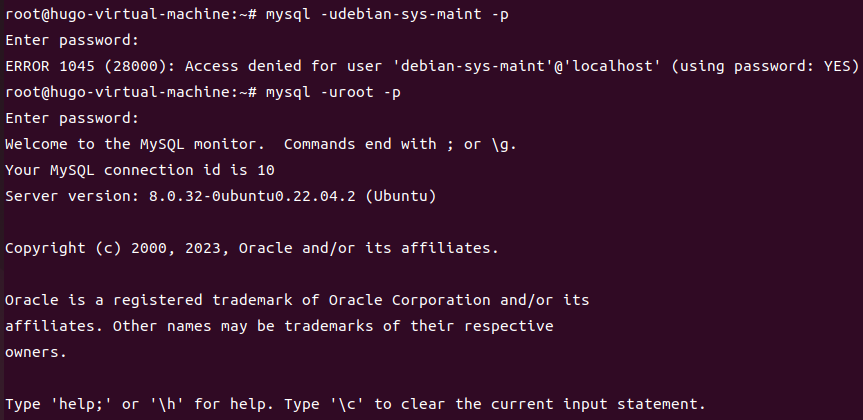
Task: Click the 'ERROR 1045 (28000)' error code
Action: 90,66
